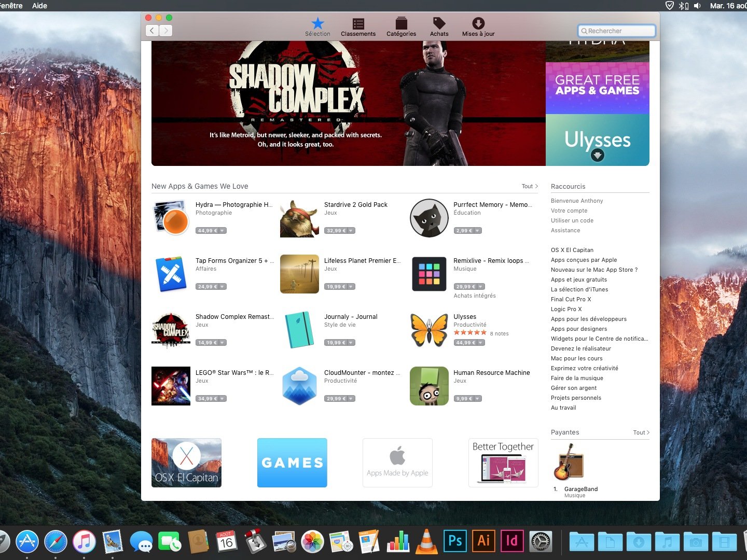Open the Remixlive app icon
747x560 pixels.
[429, 274]
